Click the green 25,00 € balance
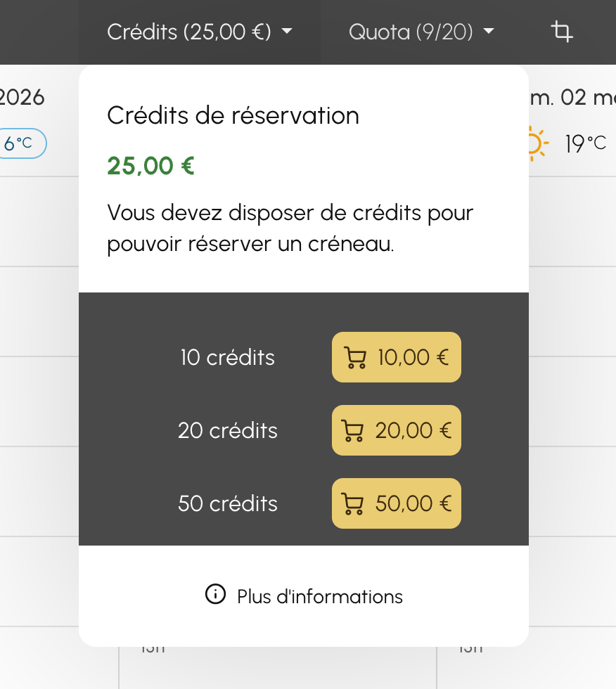The width and height of the screenshot is (616, 689). pyautogui.click(x=150, y=166)
